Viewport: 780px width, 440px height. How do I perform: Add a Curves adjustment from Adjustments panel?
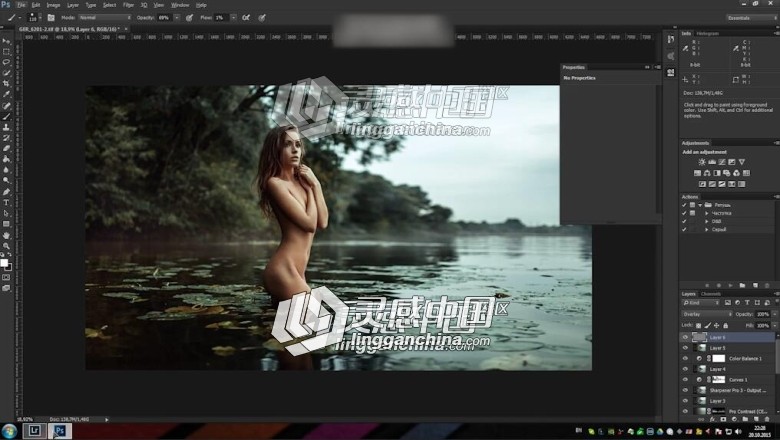pyautogui.click(x=722, y=162)
